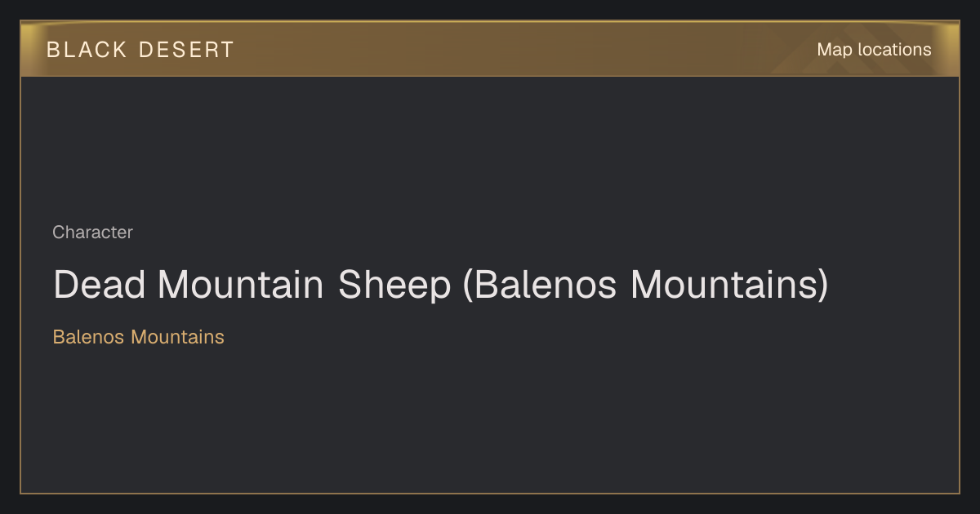Click the word Balenos in the gold subtitle

(89, 336)
